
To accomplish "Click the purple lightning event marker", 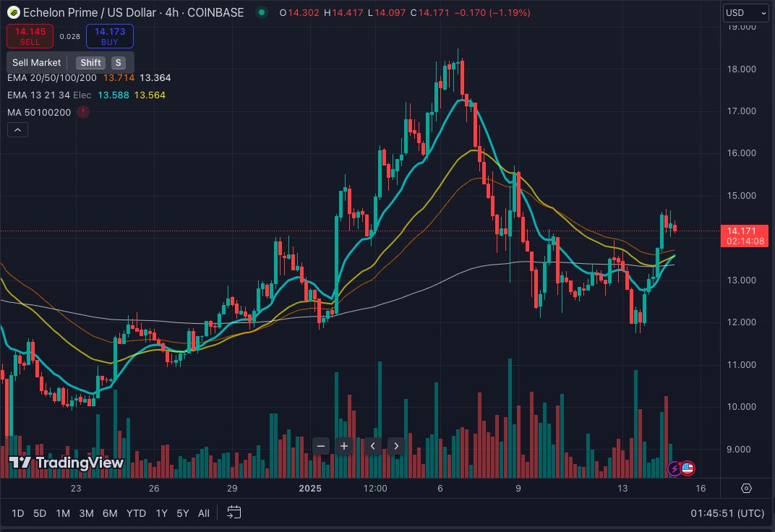I will coord(675,468).
